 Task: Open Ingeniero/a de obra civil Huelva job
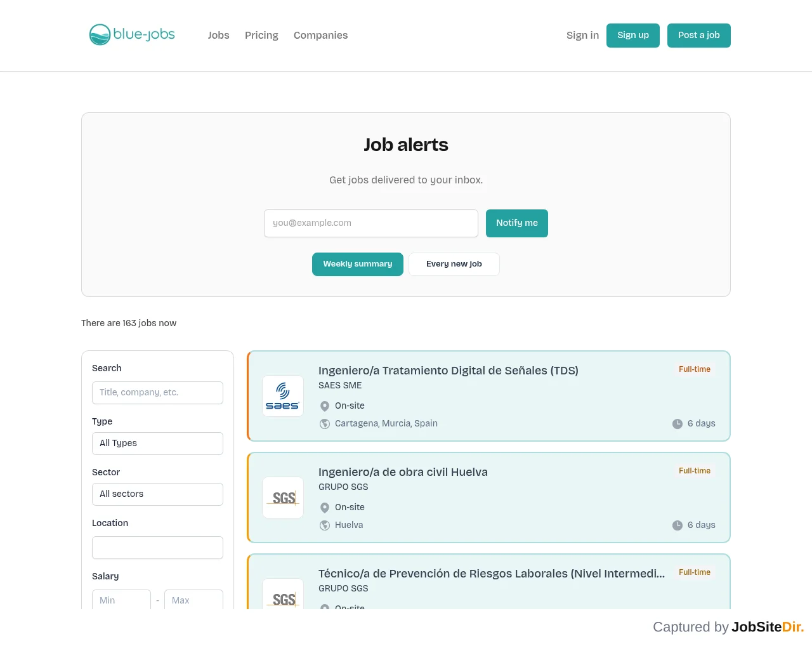(x=403, y=472)
